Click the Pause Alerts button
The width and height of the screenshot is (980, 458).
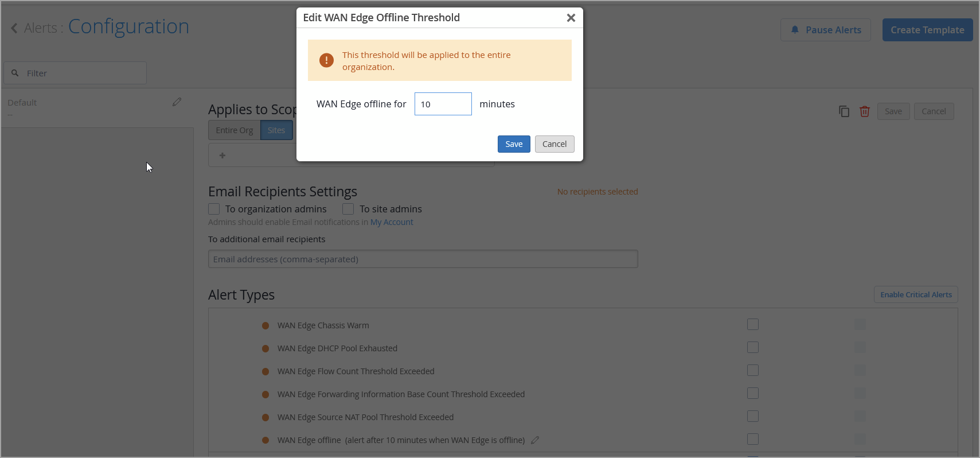coord(825,30)
